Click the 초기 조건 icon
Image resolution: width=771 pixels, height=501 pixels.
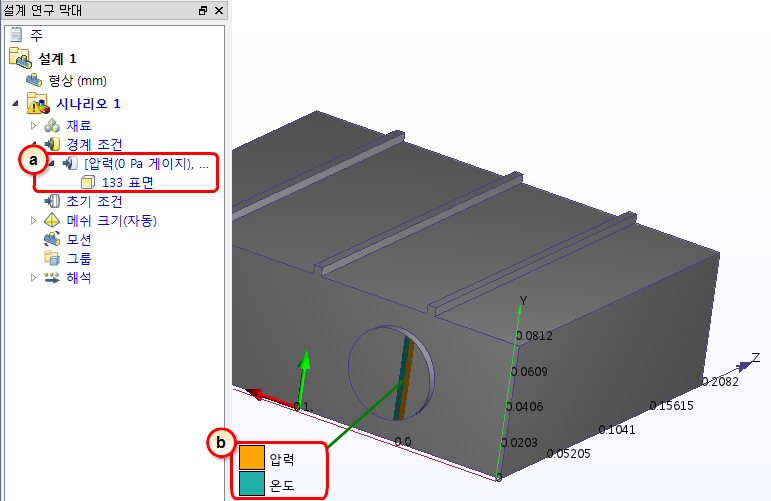(52, 201)
